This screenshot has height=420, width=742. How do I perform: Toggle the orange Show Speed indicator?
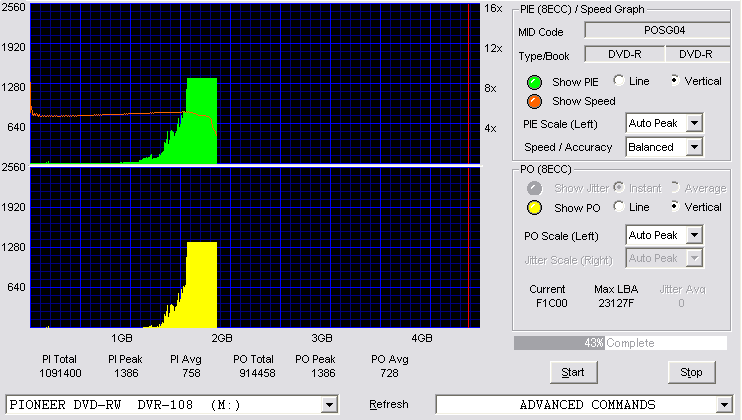(x=534, y=101)
